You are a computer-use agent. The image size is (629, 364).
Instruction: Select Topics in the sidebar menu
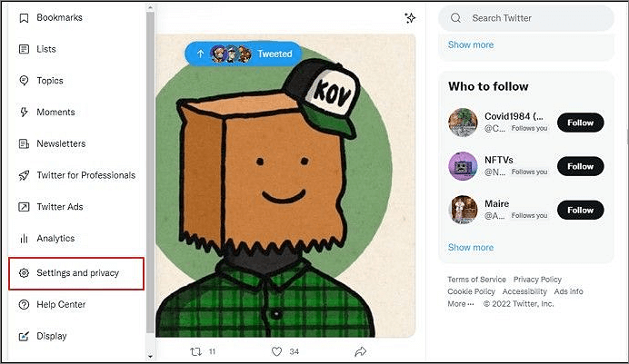[x=50, y=81]
